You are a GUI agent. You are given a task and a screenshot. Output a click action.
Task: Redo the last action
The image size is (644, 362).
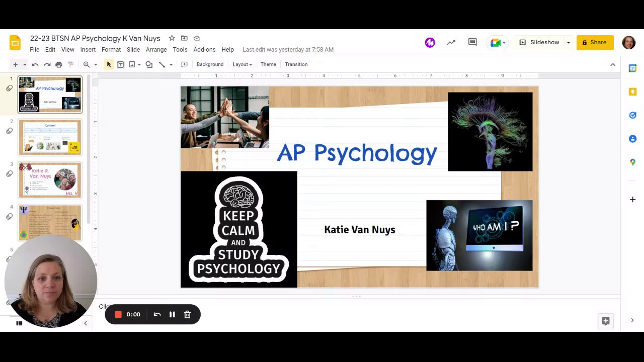point(47,64)
